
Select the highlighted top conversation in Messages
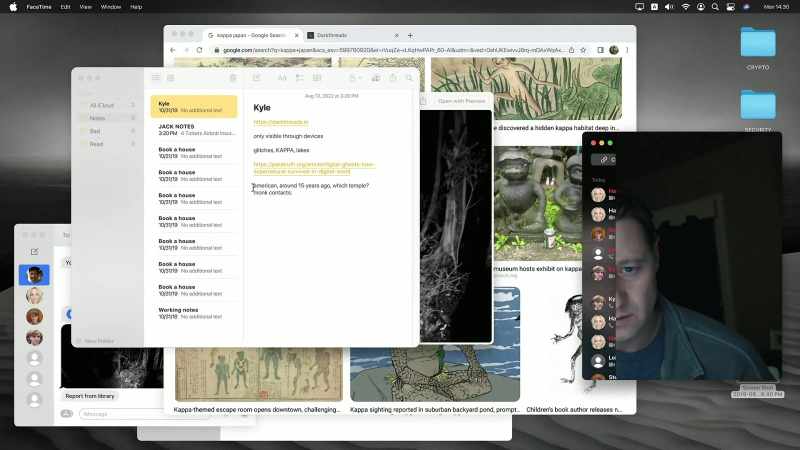click(34, 275)
